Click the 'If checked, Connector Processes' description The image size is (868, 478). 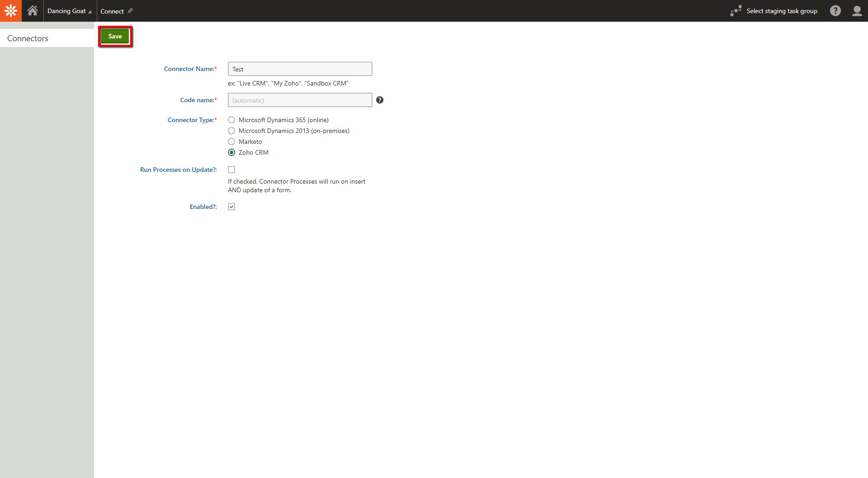[297, 185]
